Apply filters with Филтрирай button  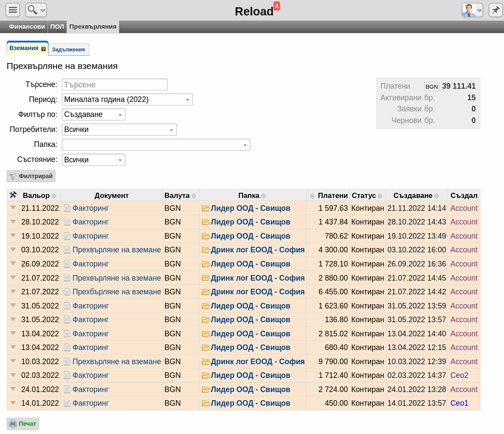click(x=31, y=176)
